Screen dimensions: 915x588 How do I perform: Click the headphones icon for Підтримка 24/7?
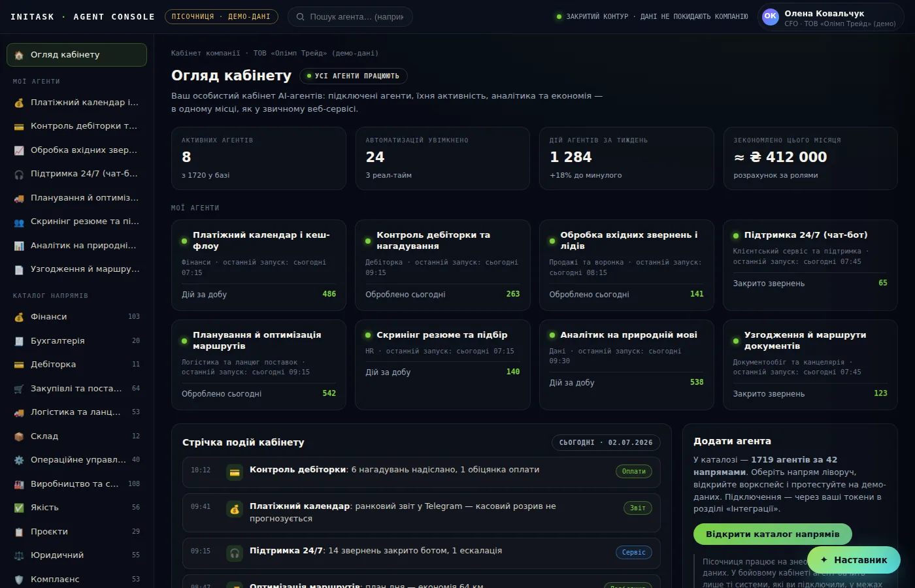[19, 174]
